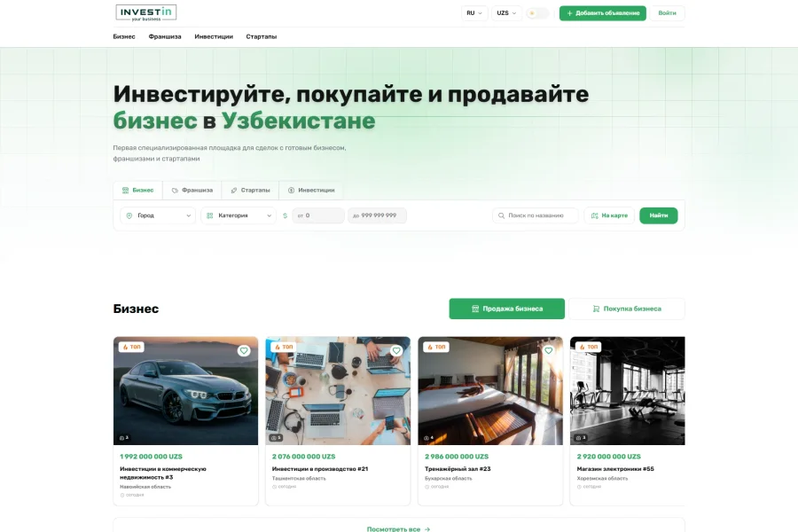
Task: Click the 1 992 000 000 UZS price
Action: click(x=151, y=457)
